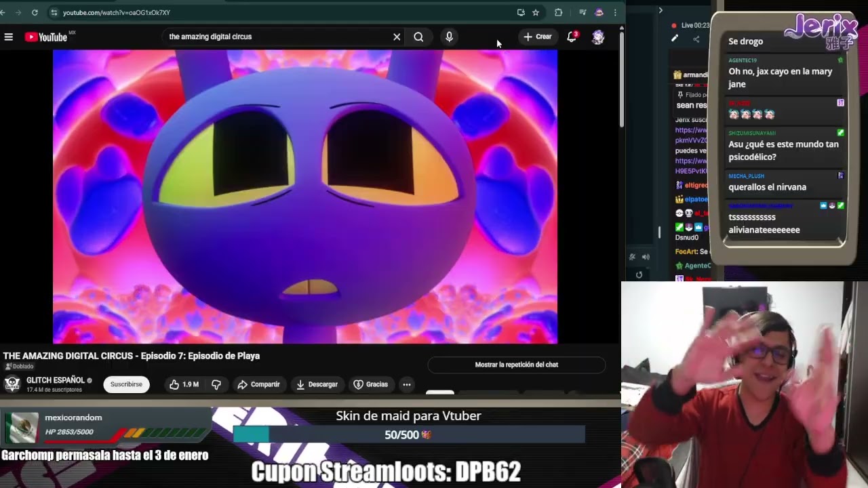Open more video actions three-dot menu

[x=407, y=384]
